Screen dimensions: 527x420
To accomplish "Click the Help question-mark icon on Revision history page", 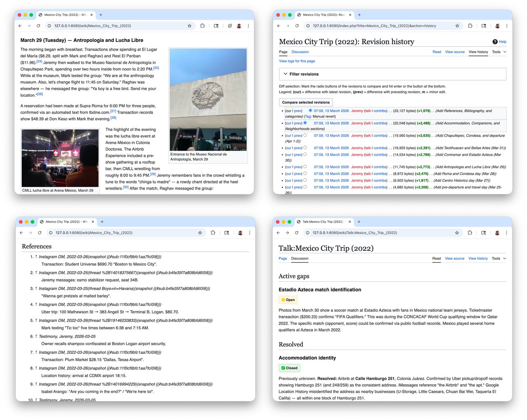I will (494, 42).
